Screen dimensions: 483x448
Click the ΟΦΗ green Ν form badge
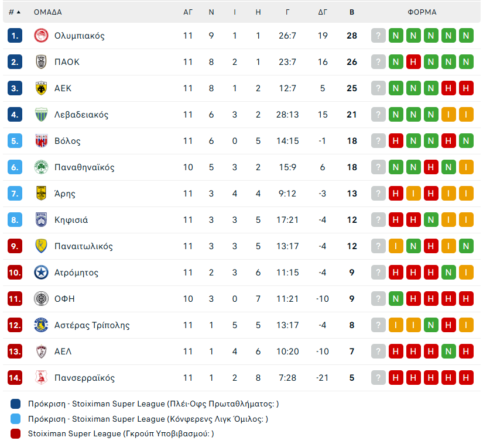[x=396, y=299]
